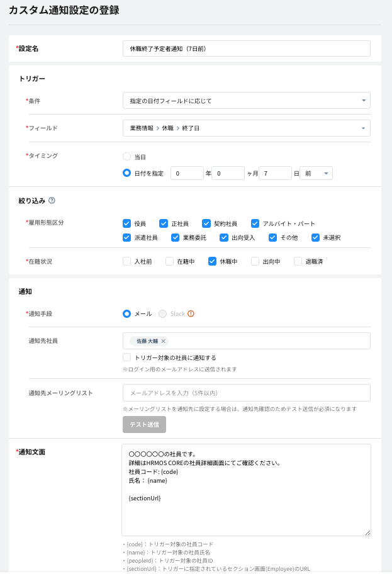Screen dimensions: 392x574
Task: Uncheck the 出向受入 checkbox
Action: pos(224,237)
